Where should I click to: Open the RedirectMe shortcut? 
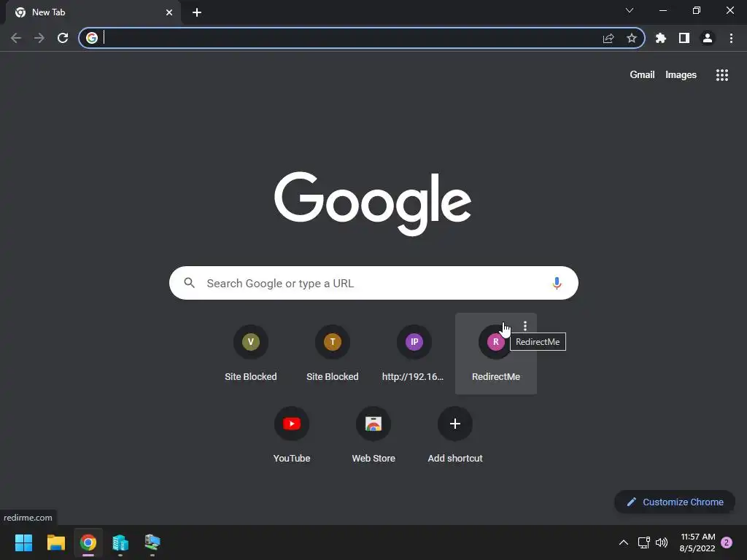click(x=495, y=355)
